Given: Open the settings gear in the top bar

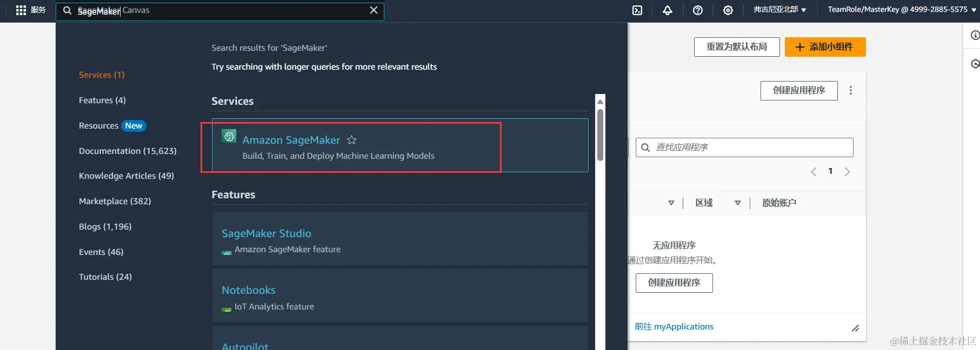Looking at the screenshot, I should coord(728,10).
